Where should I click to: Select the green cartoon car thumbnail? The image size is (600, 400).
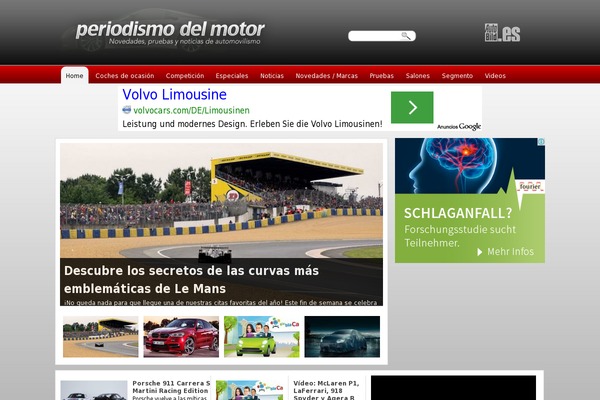(262, 336)
